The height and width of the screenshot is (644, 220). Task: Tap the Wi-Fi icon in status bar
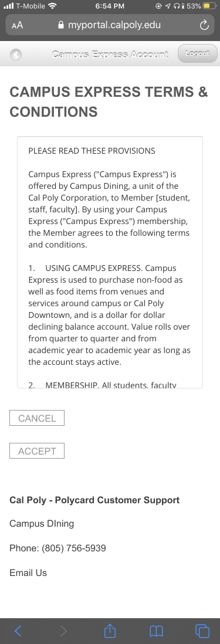tap(52, 6)
